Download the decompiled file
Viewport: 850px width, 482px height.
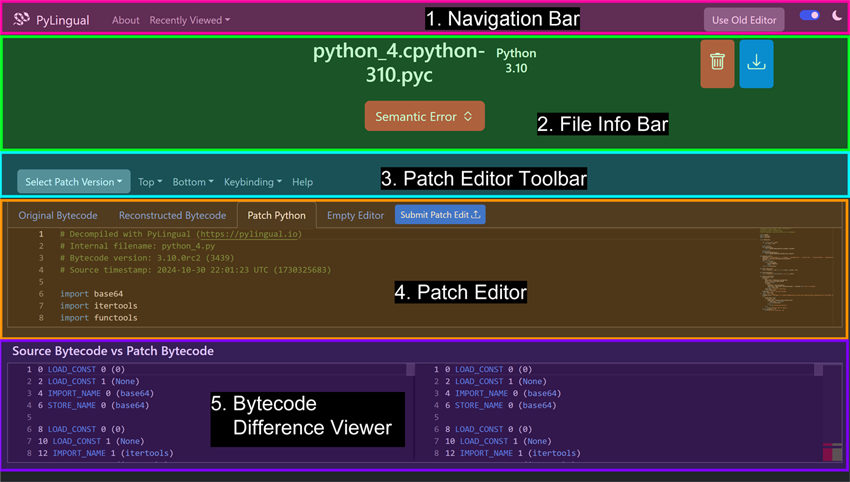point(756,63)
